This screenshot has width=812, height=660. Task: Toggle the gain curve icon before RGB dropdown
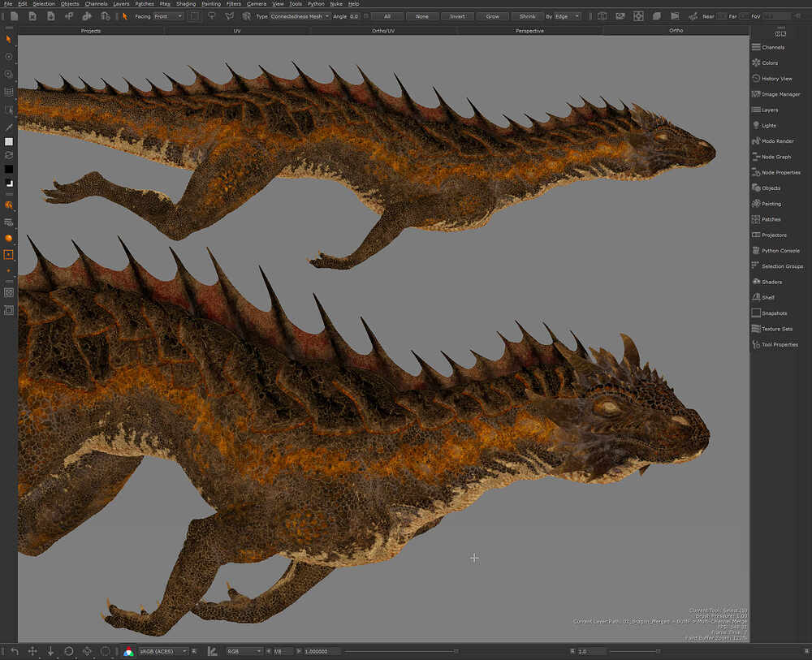click(x=212, y=652)
